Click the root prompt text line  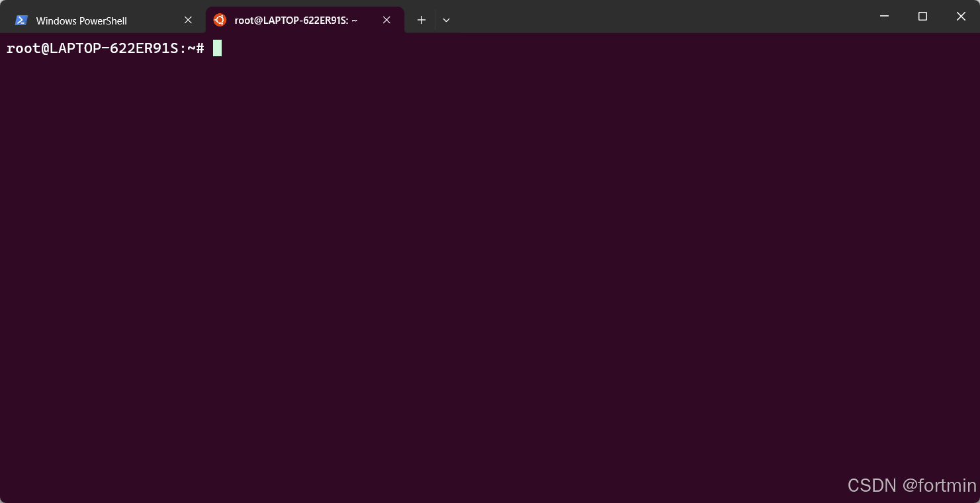tap(103, 48)
